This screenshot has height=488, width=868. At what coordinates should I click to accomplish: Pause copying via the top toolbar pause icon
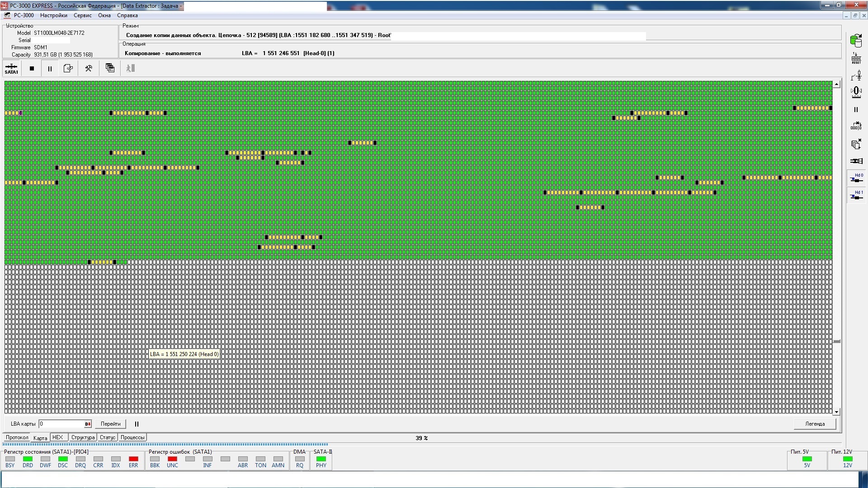(50, 69)
